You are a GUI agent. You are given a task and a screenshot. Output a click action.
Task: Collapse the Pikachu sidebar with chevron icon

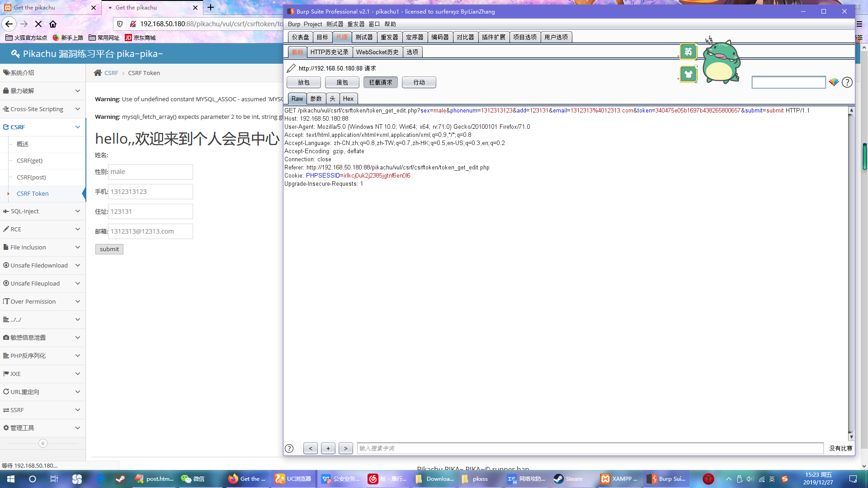43,443
